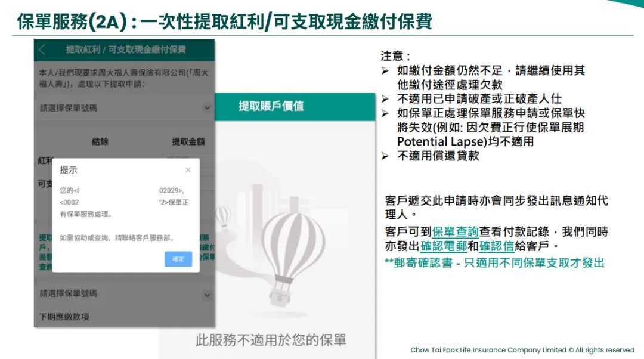The height and width of the screenshot is (359, 644).
Task: Click the 不適用已申請破產或正破產人仕 bullet point
Action: point(479,99)
